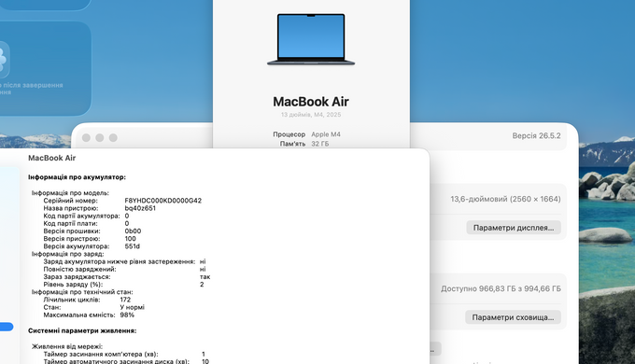Select the 'Інформація про технічний стан:' subheading
This screenshot has height=364, width=635.
tap(82, 292)
